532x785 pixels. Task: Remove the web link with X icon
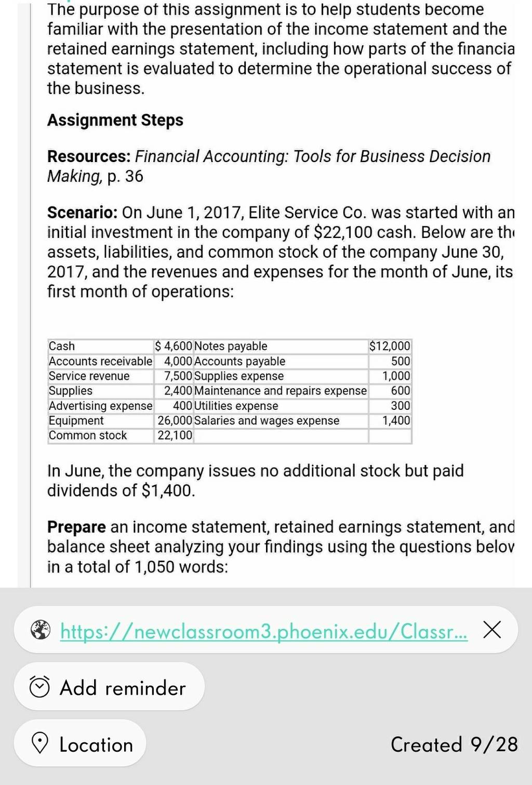tap(492, 630)
